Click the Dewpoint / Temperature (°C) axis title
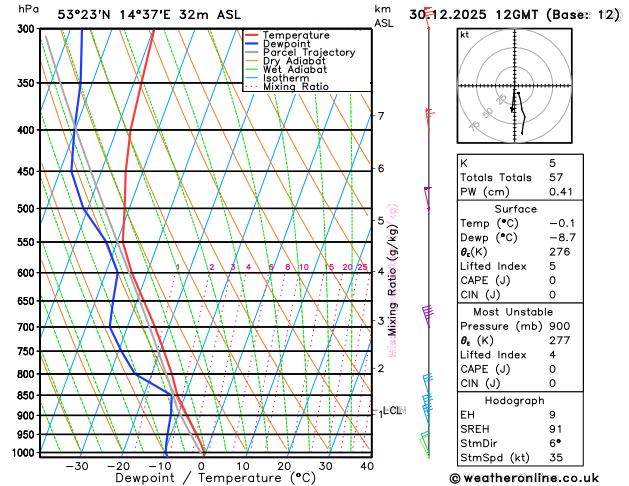The height and width of the screenshot is (486, 629). coord(215,478)
